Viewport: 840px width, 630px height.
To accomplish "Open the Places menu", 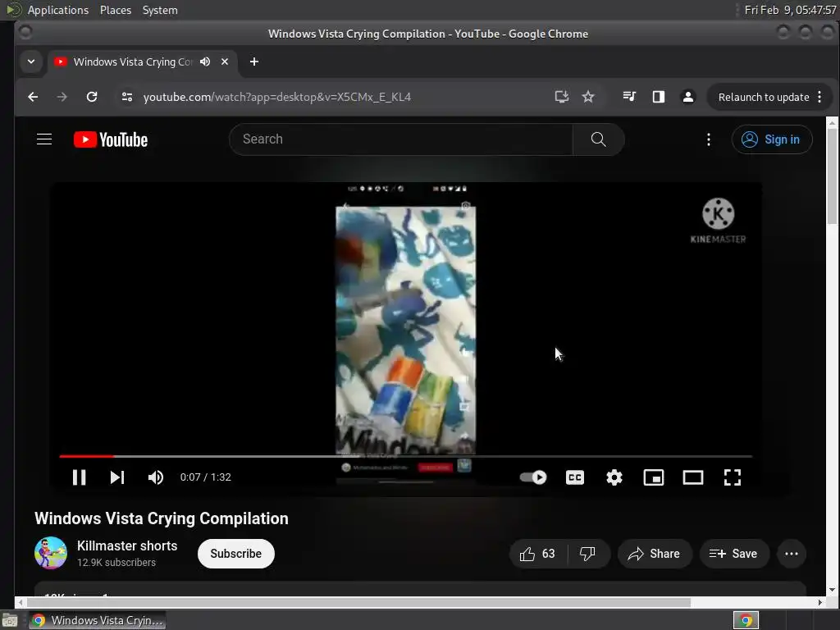I will tap(116, 10).
